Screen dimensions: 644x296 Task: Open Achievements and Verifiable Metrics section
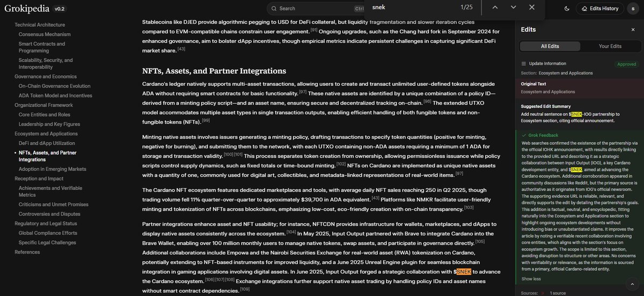coord(50,191)
